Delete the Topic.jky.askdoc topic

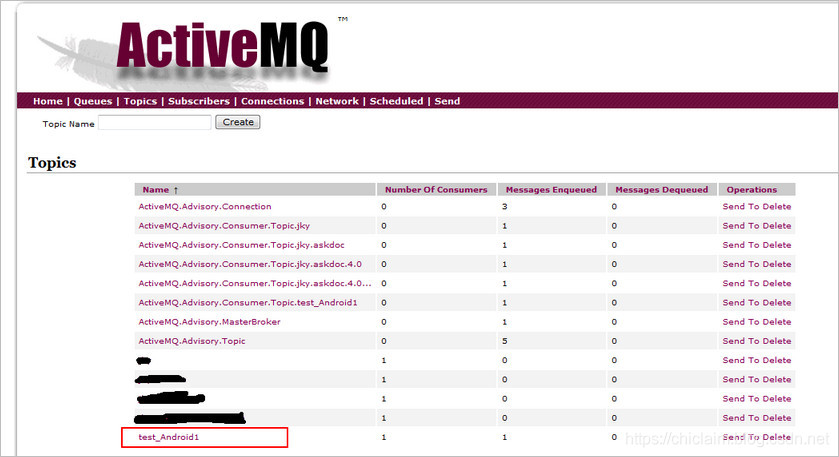(x=776, y=245)
